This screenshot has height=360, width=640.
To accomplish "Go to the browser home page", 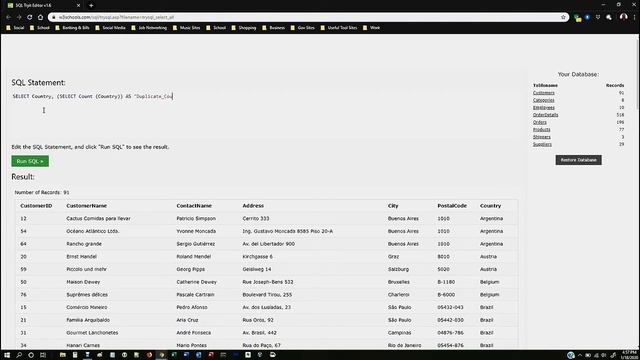I will pos(40,17).
